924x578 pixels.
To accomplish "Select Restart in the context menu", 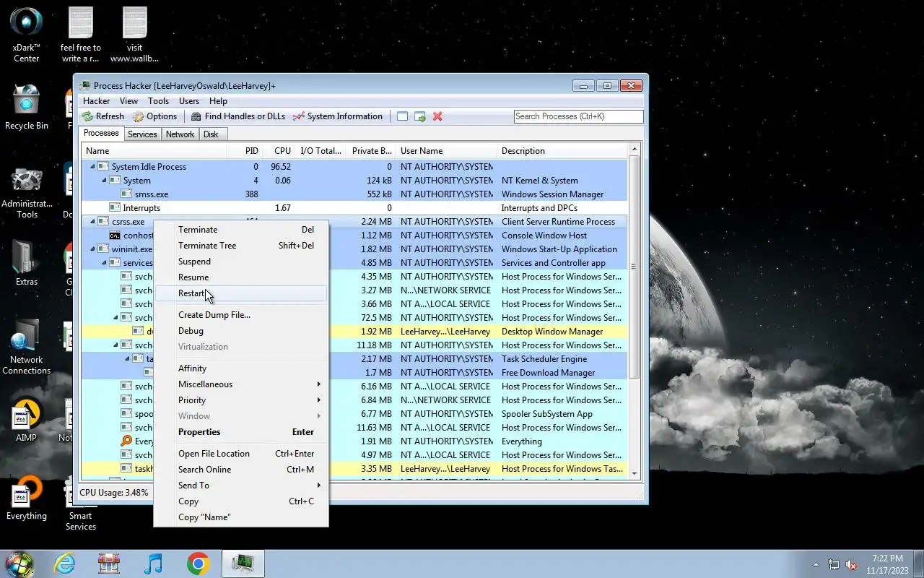I will tap(241, 293).
